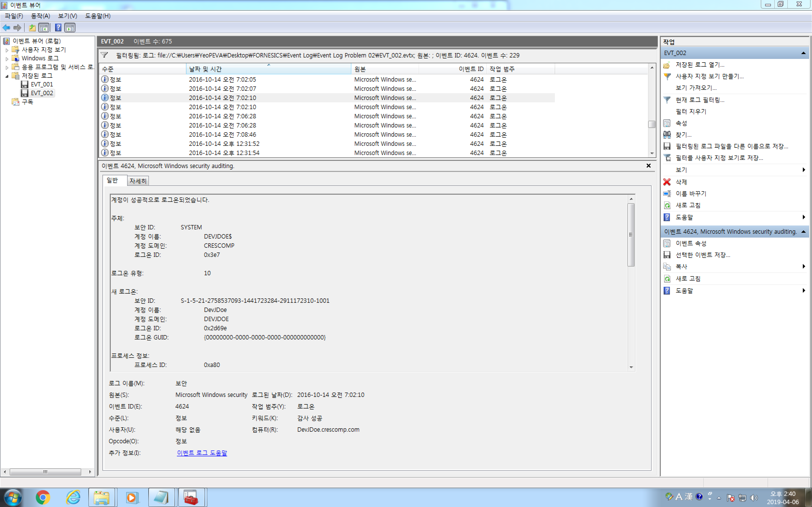Click the event list vertical scrollbar thumb

point(652,124)
